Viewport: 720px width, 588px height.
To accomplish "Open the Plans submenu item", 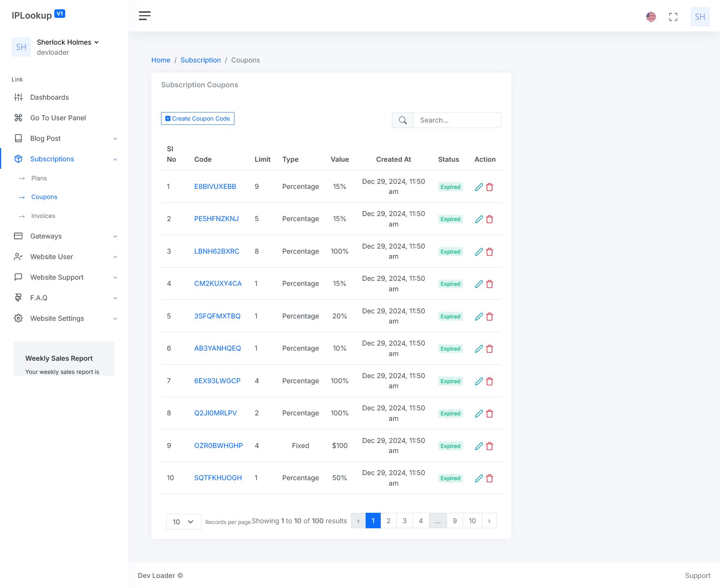I will click(39, 178).
